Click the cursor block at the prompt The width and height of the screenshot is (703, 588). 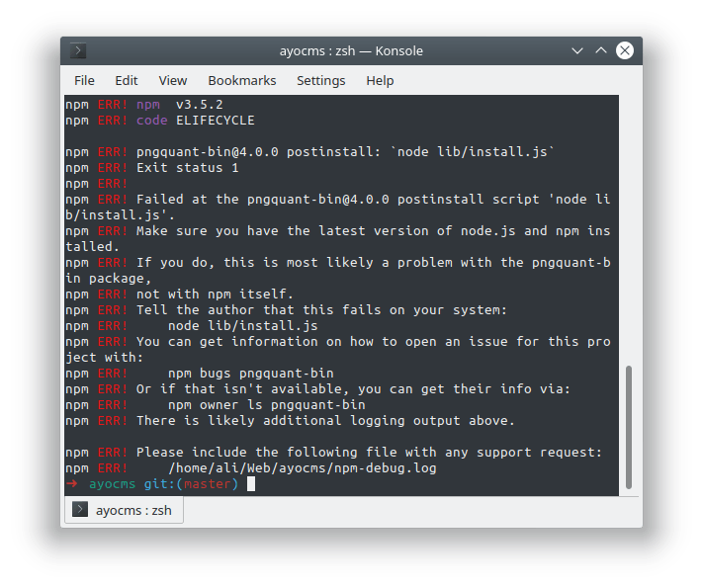click(x=251, y=483)
